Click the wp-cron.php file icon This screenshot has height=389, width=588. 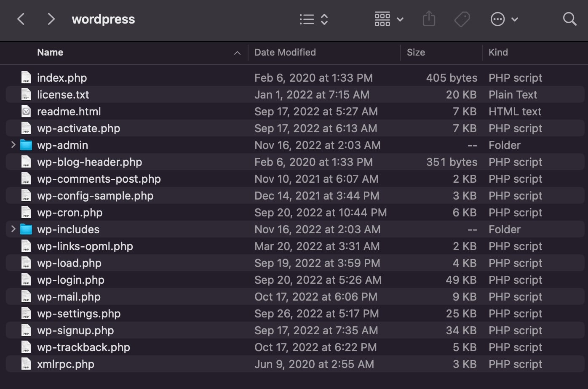click(x=26, y=212)
